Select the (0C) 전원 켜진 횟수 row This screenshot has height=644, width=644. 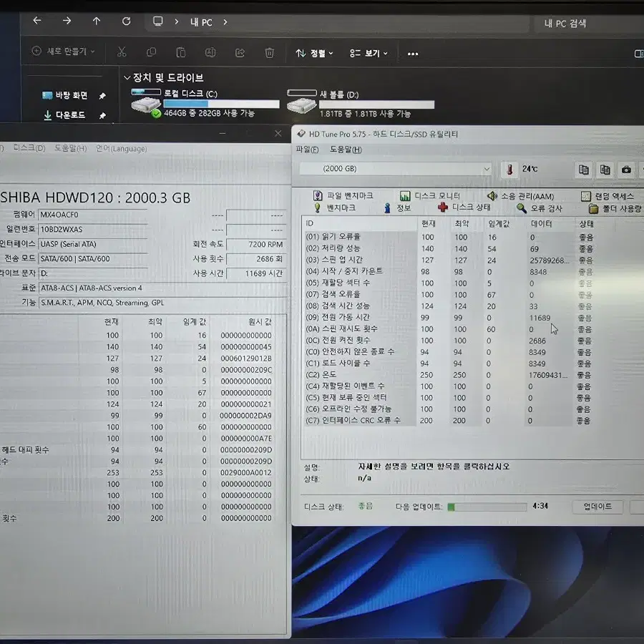click(452, 341)
